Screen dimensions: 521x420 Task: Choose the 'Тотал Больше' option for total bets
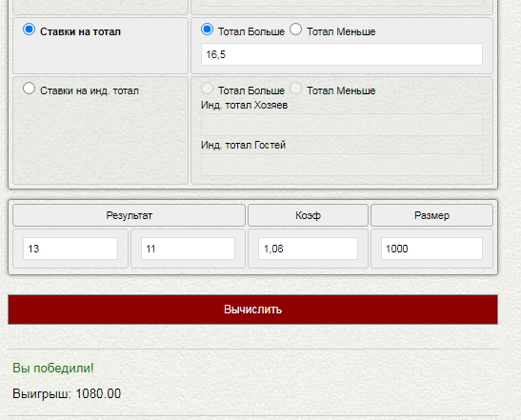(x=207, y=30)
